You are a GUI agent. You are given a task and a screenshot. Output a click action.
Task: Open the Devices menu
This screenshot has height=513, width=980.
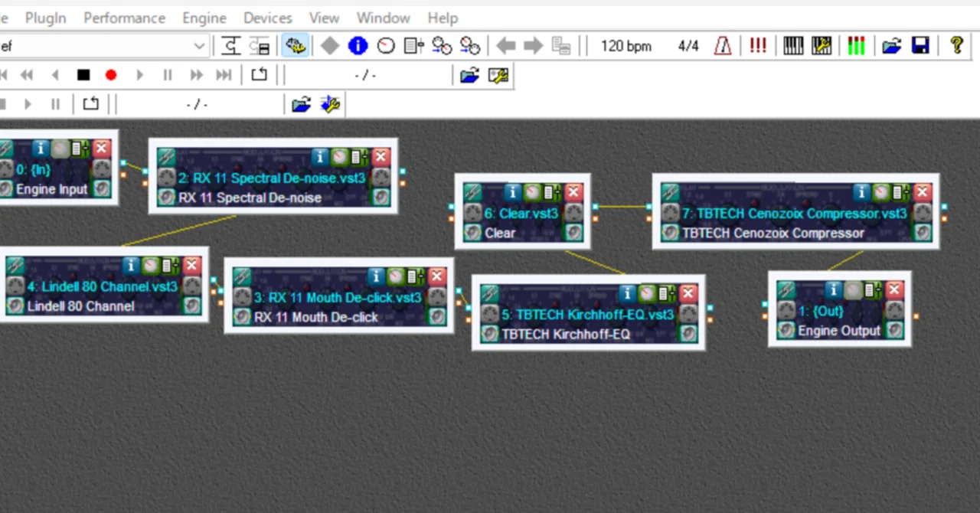(267, 18)
